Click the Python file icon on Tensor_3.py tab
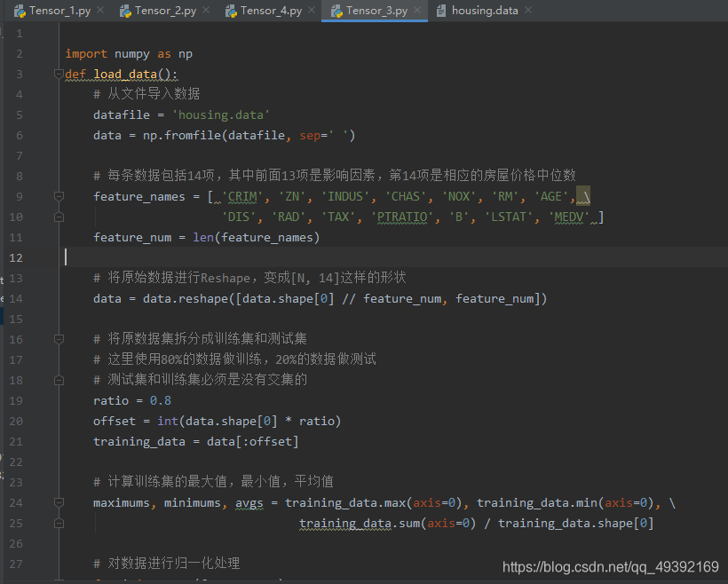Screen dimensions: 728x584 (336, 12)
